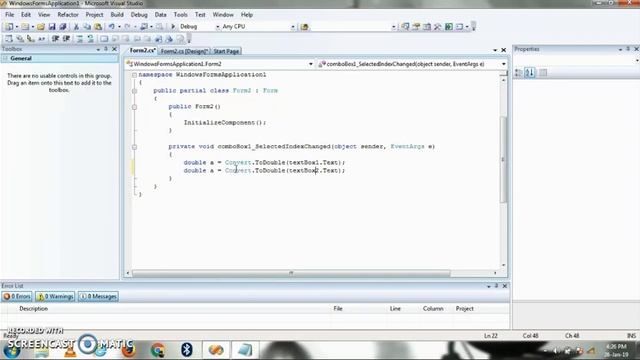Uncomment the selected lines icon
This screenshot has width=640, height=360.
pyautogui.click(x=90, y=39)
